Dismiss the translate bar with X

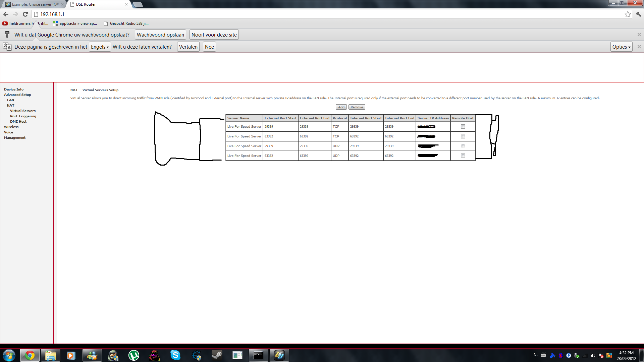(x=639, y=47)
